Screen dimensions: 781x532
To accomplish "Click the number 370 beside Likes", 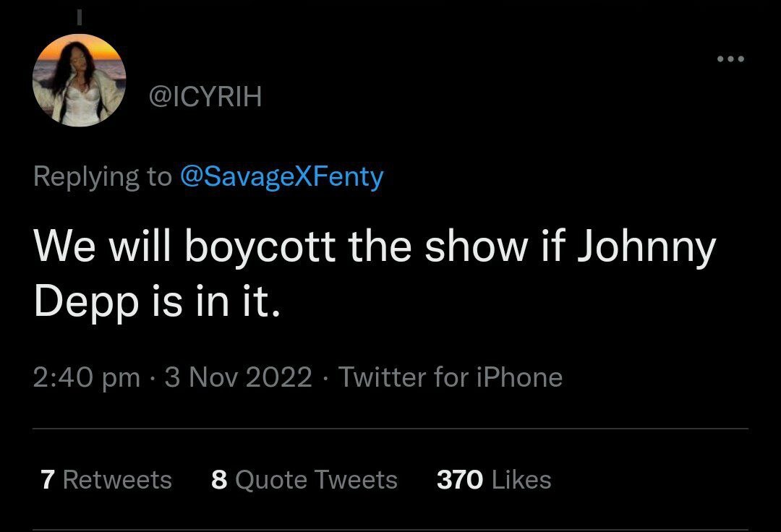I will [460, 480].
